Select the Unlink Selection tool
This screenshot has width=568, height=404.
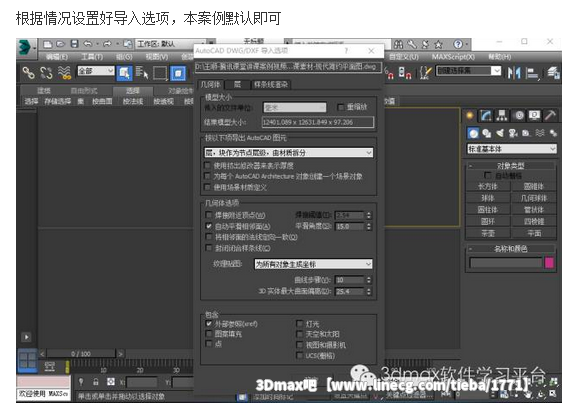tap(46, 73)
